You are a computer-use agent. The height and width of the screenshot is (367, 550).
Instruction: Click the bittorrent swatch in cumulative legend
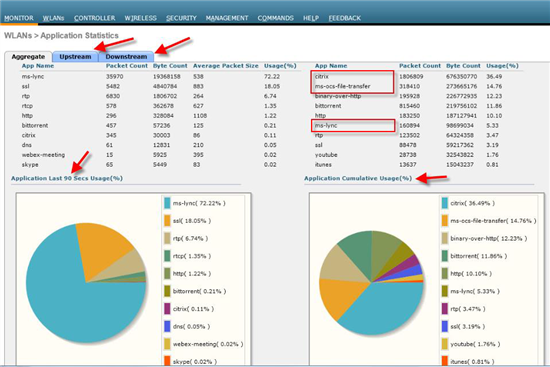pyautogui.click(x=445, y=256)
